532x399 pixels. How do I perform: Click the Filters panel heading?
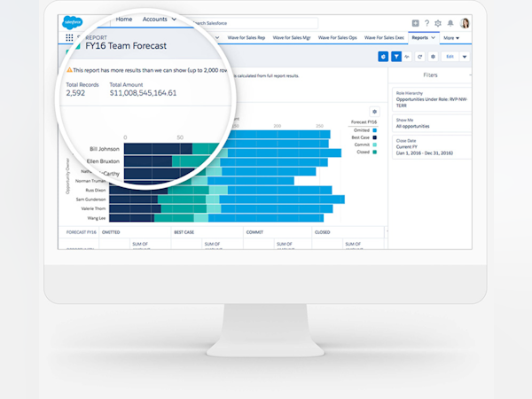(x=430, y=75)
